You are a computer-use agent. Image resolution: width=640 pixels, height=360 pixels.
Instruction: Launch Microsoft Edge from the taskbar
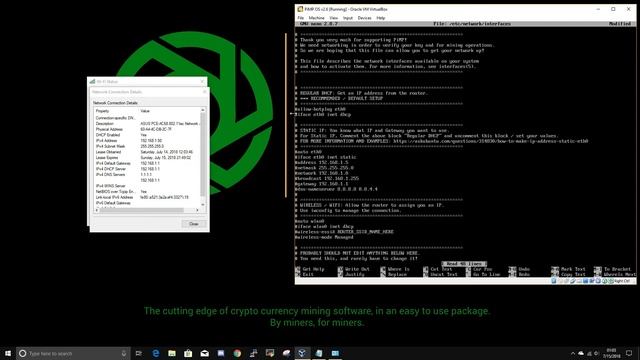click(x=156, y=353)
